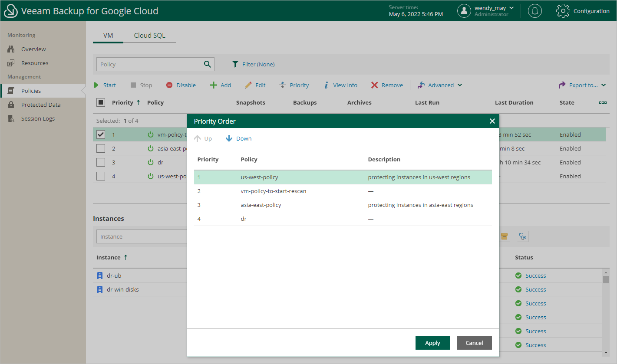Click Remove with the red X
The height and width of the screenshot is (364, 617).
pyautogui.click(x=387, y=85)
